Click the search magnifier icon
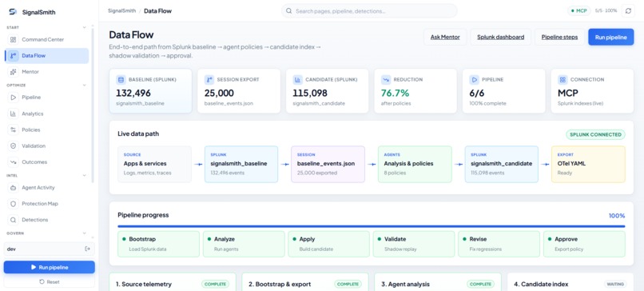 point(288,11)
